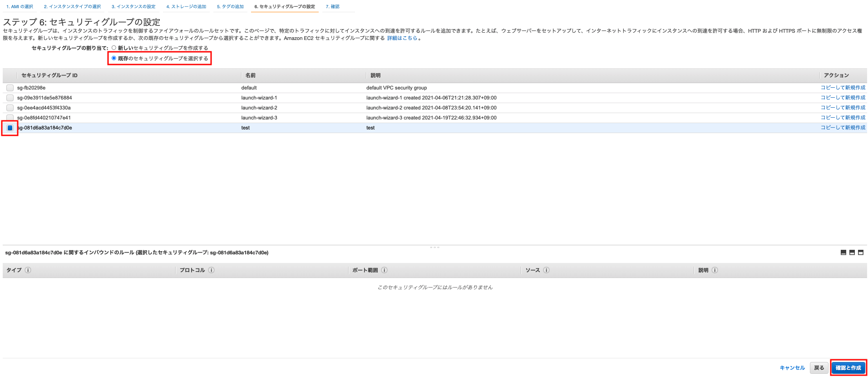Copy default group via コピーして新規作成
Image resolution: width=868 pixels, height=377 pixels.
click(843, 88)
